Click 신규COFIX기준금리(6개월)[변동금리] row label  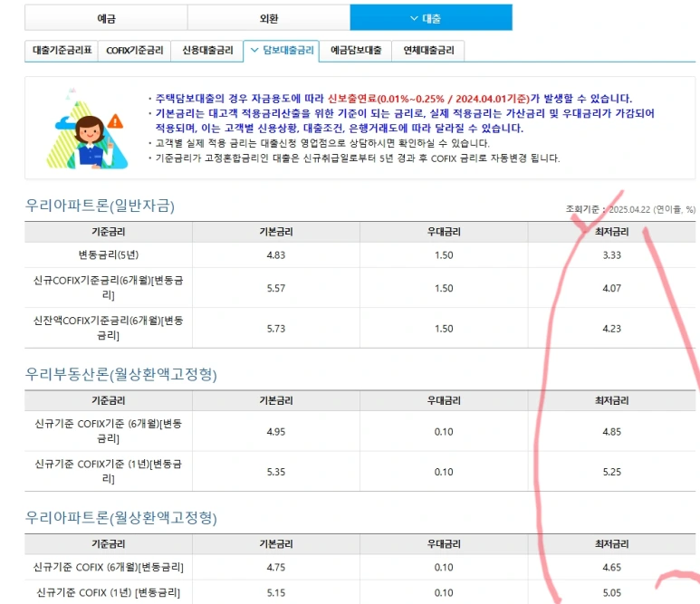[109, 287]
